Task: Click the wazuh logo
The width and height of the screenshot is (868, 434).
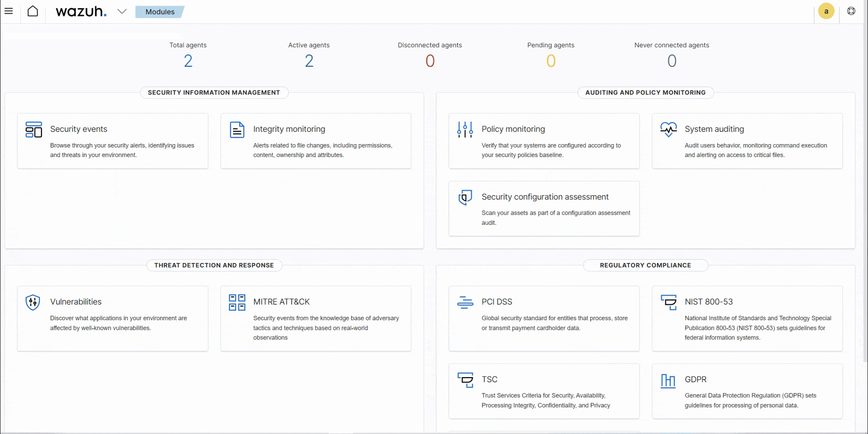Action: coord(81,12)
